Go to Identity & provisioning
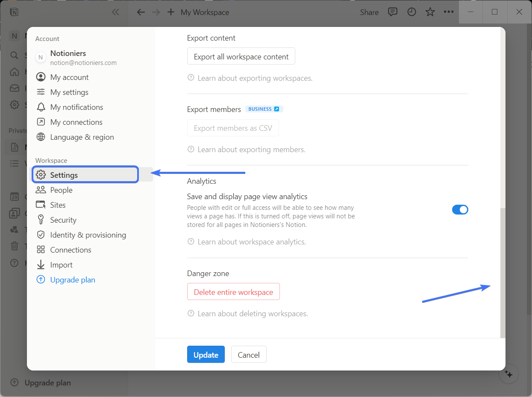This screenshot has width=532, height=397. point(88,235)
